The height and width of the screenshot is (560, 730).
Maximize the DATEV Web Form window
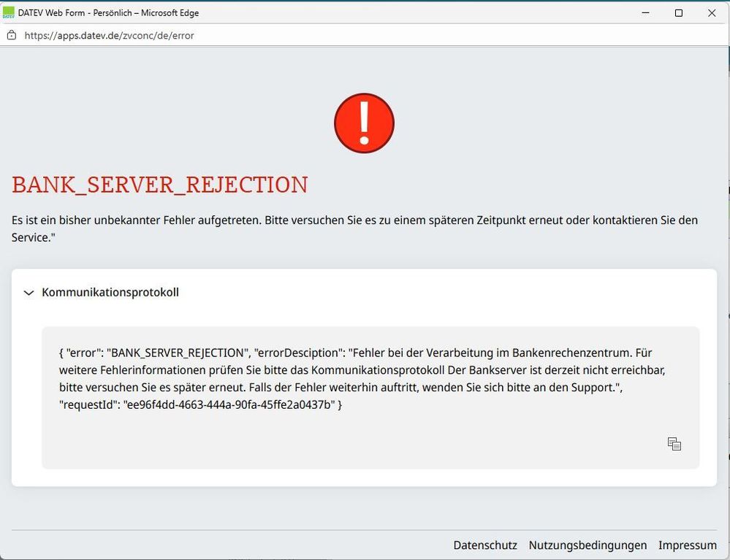(679, 12)
